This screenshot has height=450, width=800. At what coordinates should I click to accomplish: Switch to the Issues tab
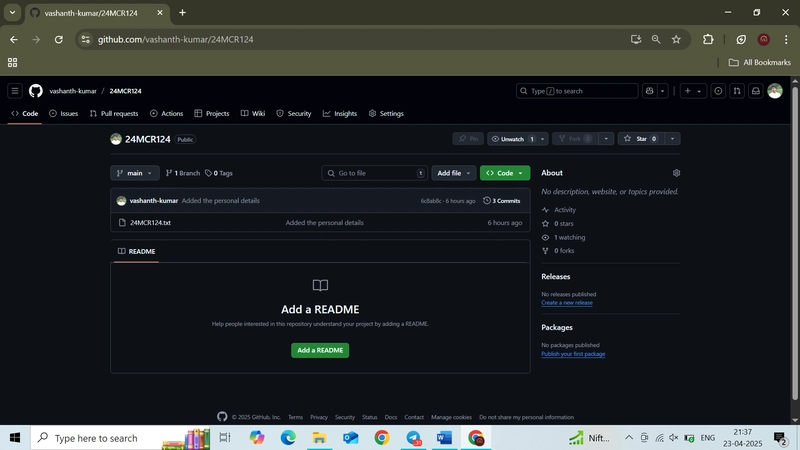coord(64,113)
